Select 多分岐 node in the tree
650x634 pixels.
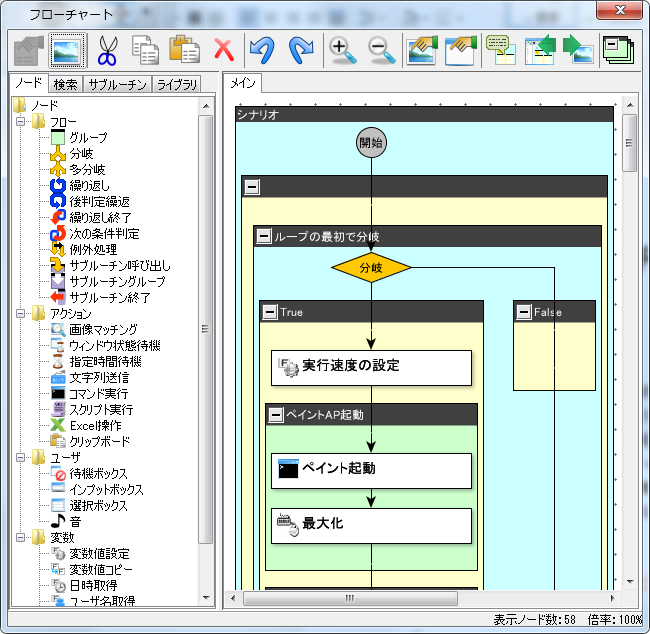coord(87,169)
